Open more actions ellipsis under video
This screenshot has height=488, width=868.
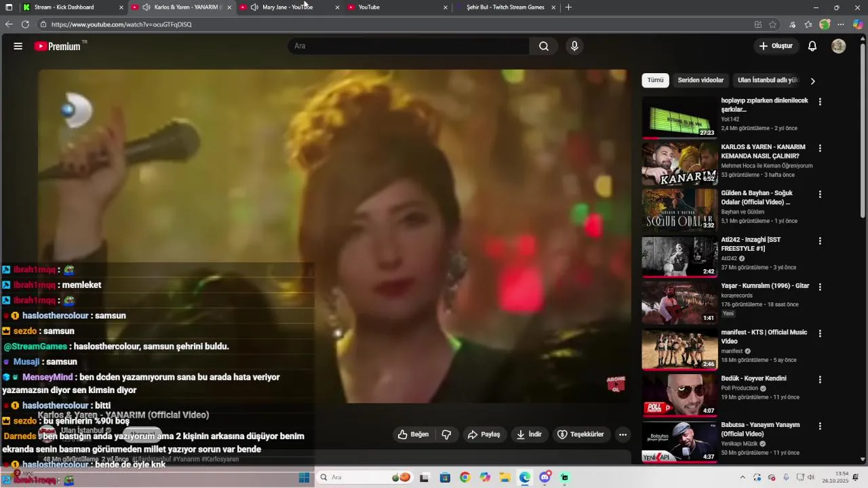[623, 434]
